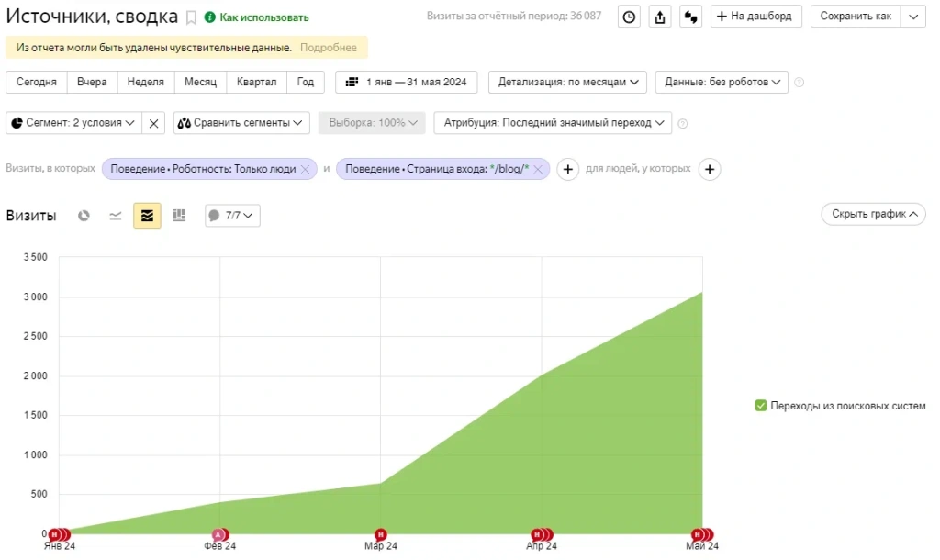Open the 7/7 chart annotations dropdown

(x=232, y=216)
